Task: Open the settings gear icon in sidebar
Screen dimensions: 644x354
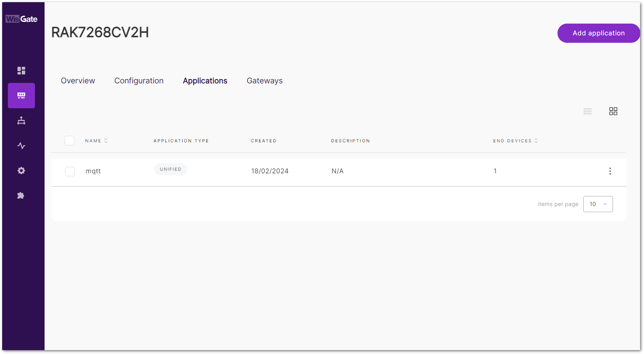Action: pos(21,171)
